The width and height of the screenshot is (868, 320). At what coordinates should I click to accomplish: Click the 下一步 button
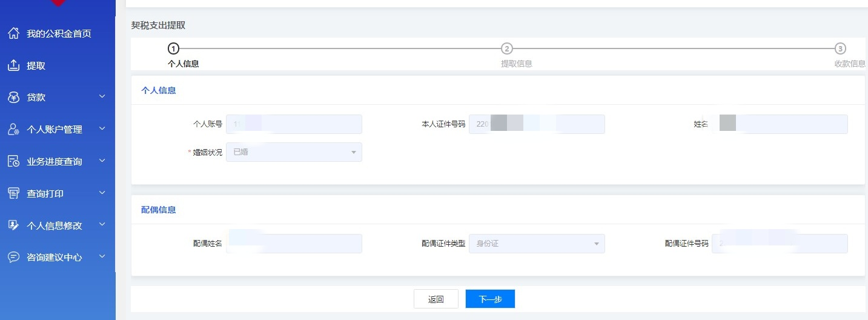tap(490, 299)
